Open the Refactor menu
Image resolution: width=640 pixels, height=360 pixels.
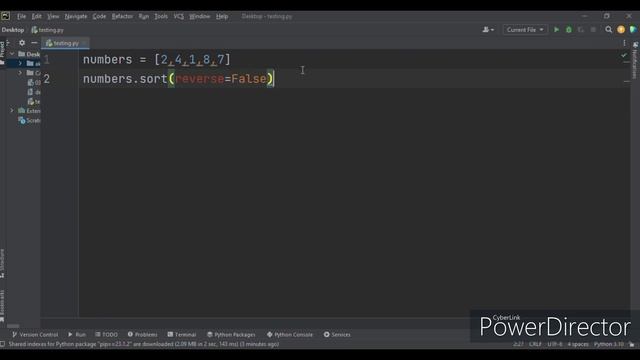(122, 17)
